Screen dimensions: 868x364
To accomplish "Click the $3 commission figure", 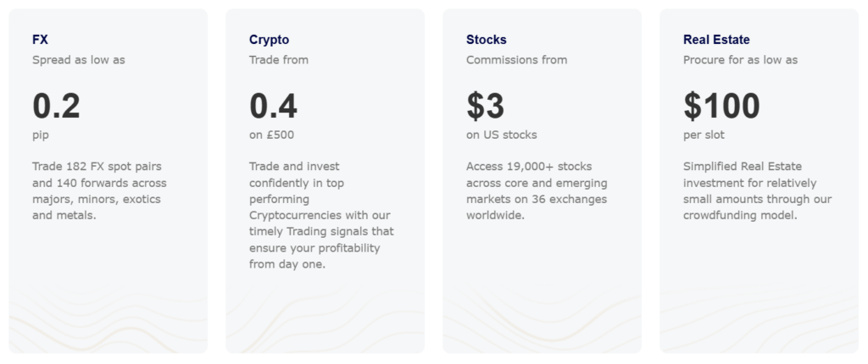I will pyautogui.click(x=485, y=106).
